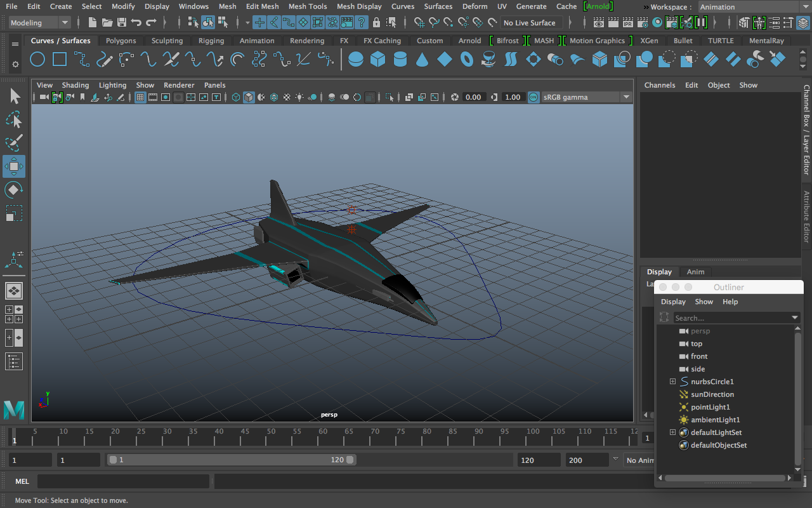
Task: Open Outliner Show menu
Action: click(704, 302)
